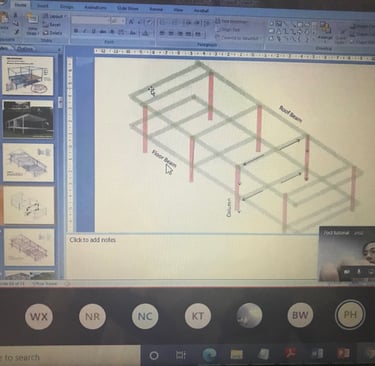Click the Grow Font icon
Image resolution: width=375 pixels, height=366 pixels.
(131, 22)
